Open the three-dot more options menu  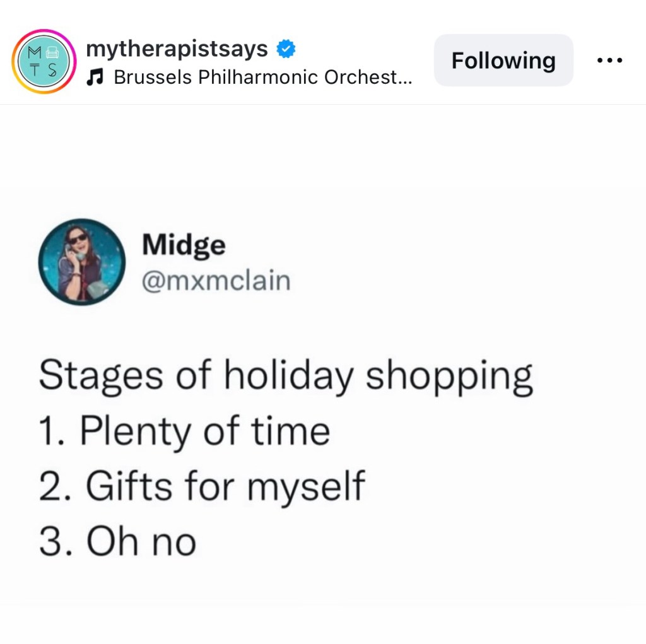click(x=609, y=61)
